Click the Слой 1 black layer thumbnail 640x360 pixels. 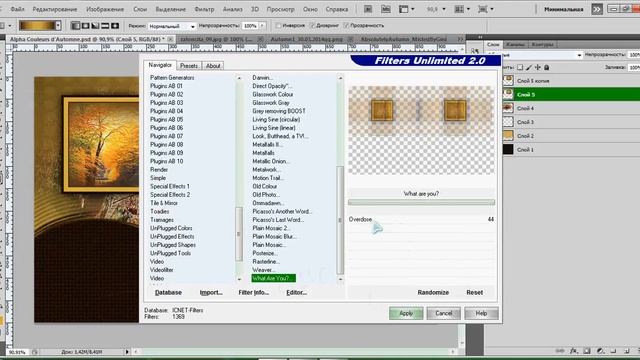coord(508,149)
